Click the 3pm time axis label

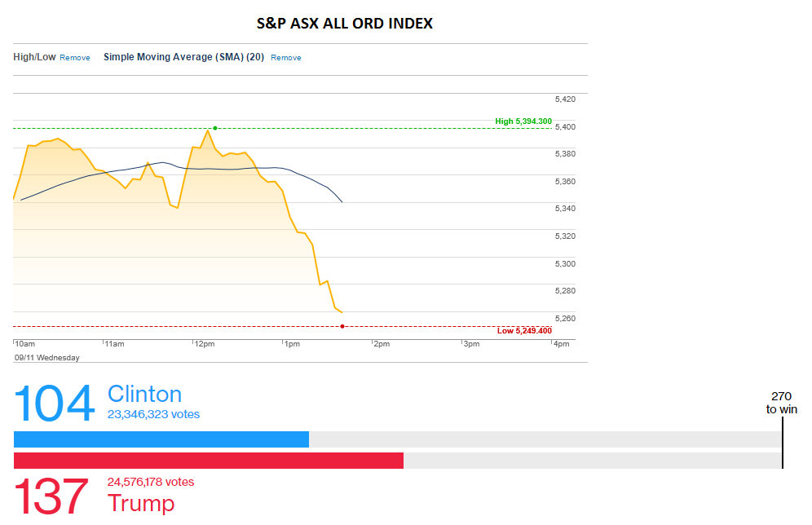pyautogui.click(x=471, y=344)
